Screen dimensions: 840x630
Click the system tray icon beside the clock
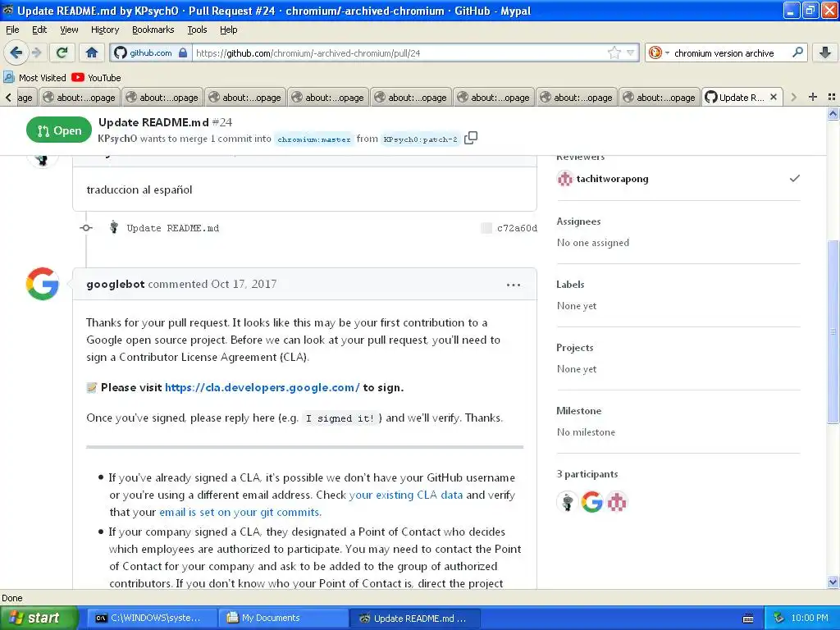(x=779, y=618)
